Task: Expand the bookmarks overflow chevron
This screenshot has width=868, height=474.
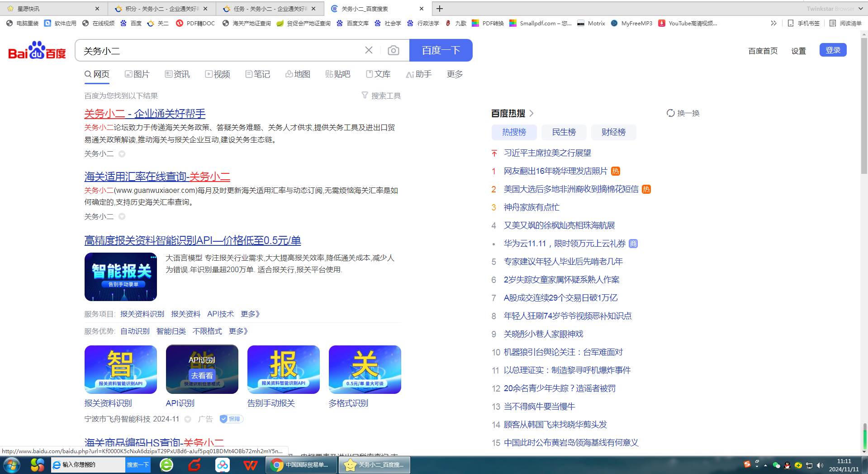Action: 773,23
